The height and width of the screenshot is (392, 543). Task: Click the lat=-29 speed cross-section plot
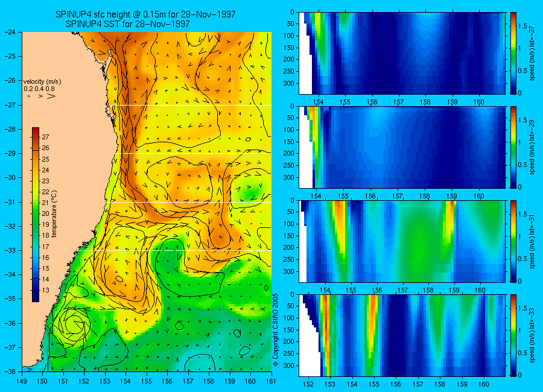coord(402,147)
